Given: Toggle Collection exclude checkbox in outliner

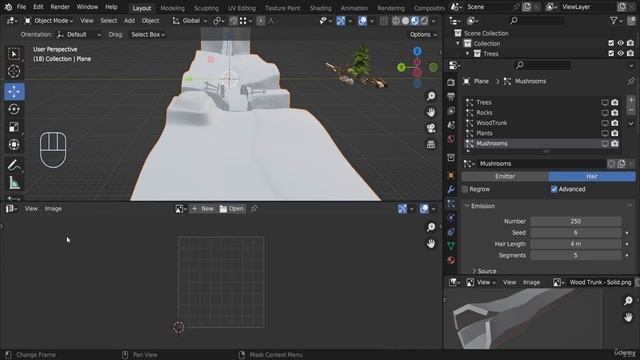Looking at the screenshot, I should pos(611,43).
